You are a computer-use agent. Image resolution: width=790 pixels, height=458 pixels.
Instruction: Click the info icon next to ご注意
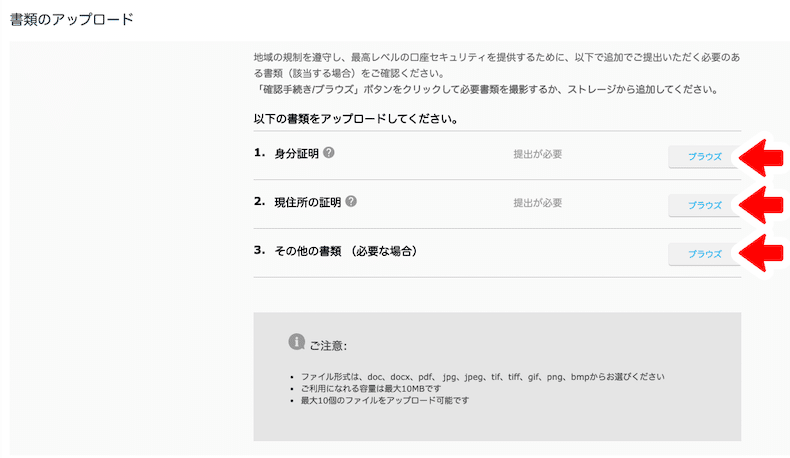(x=296, y=342)
